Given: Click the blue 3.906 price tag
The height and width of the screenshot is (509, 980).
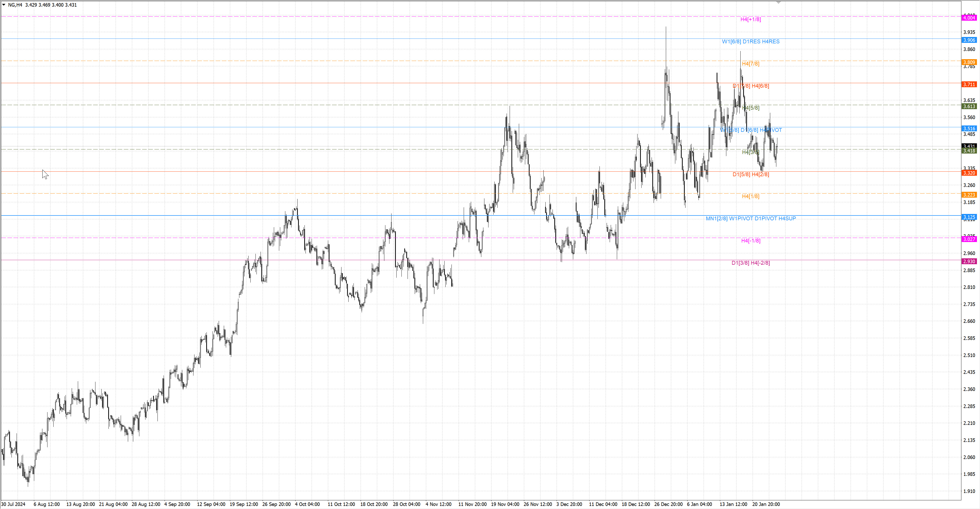Looking at the screenshot, I should click(x=969, y=40).
